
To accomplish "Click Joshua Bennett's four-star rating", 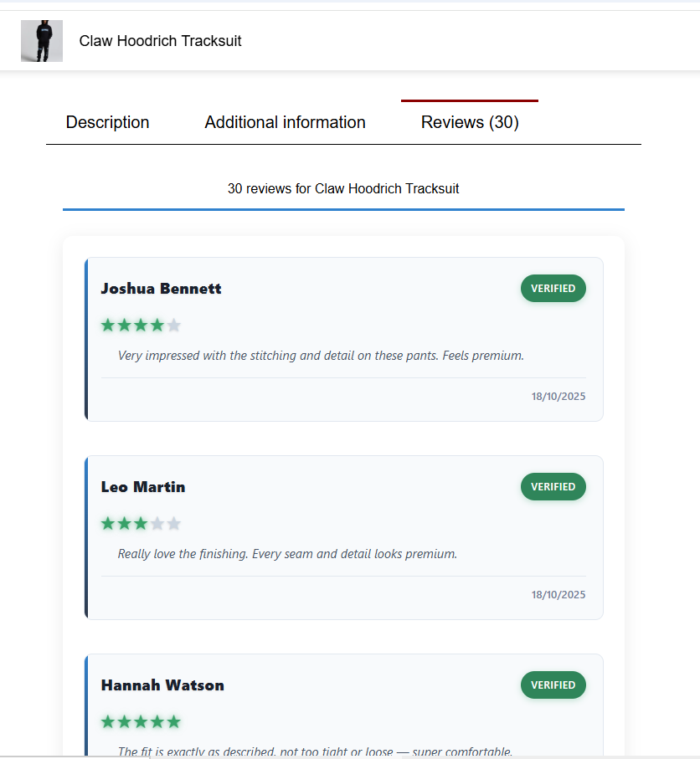I will (141, 326).
